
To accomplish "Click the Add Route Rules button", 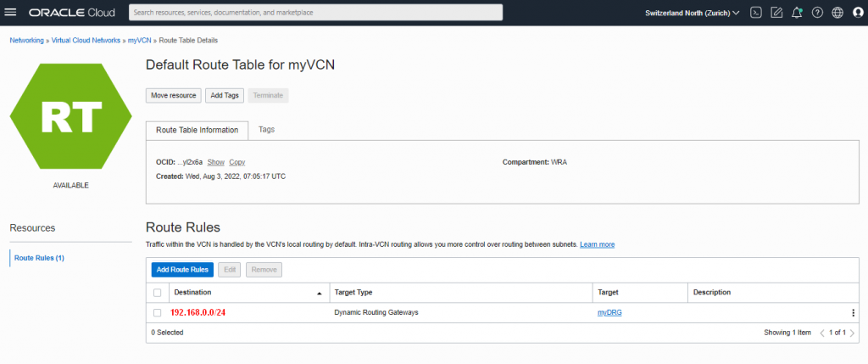I will (182, 270).
